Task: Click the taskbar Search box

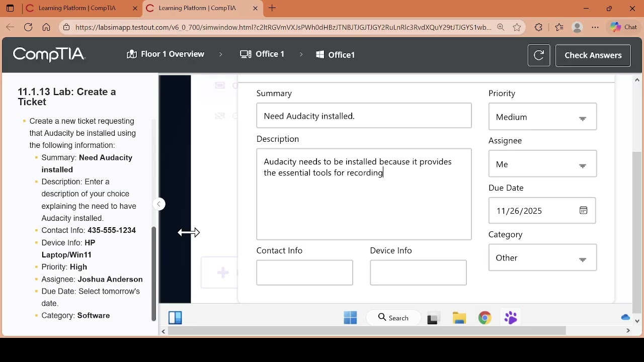Action: point(393,318)
